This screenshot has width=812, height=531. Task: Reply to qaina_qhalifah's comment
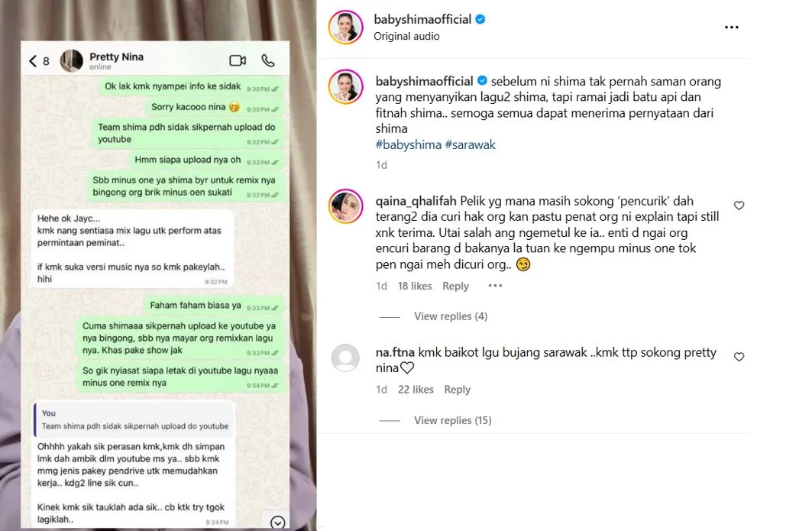click(455, 286)
